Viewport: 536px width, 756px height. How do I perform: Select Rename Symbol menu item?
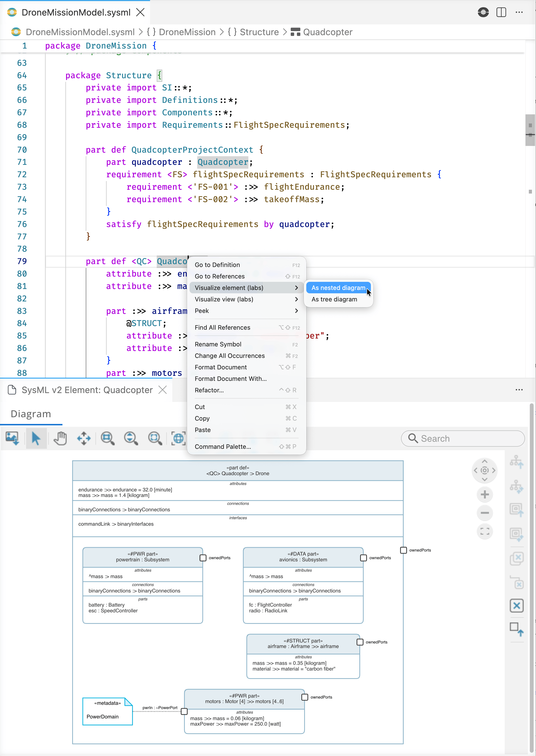click(x=246, y=345)
